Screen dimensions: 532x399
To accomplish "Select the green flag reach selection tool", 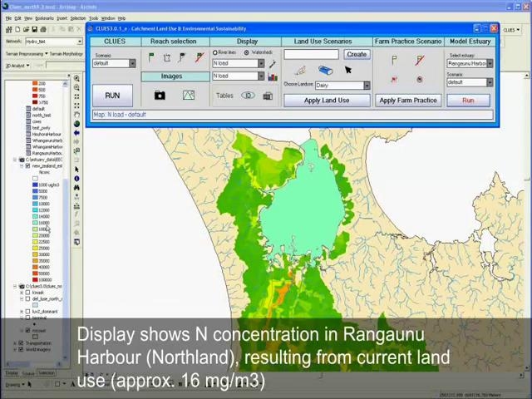I will 150,57.
